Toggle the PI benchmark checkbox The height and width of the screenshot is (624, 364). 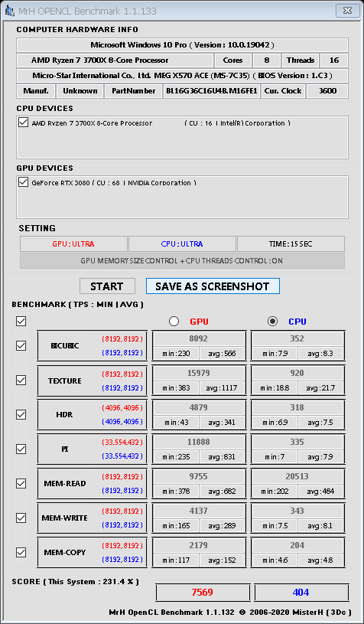(x=21, y=449)
